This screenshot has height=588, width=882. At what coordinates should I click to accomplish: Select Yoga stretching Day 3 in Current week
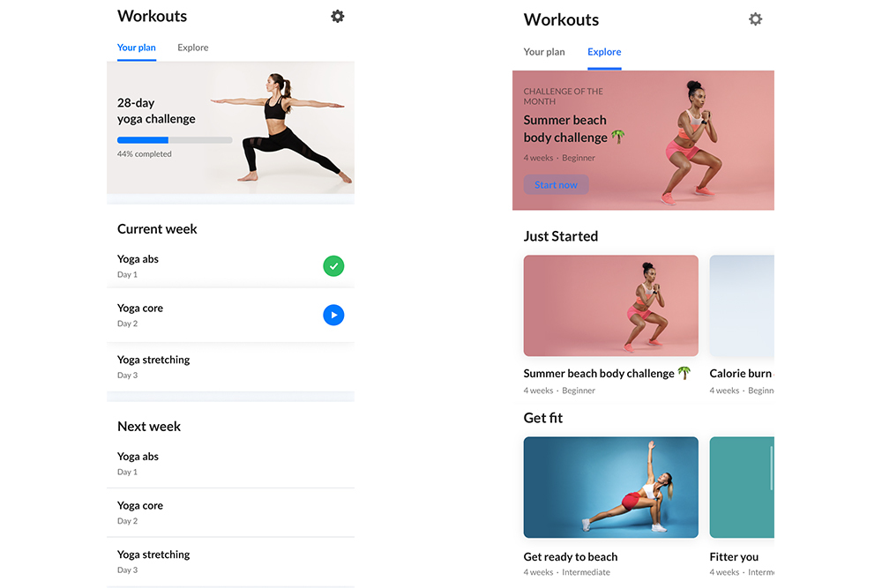pos(230,367)
